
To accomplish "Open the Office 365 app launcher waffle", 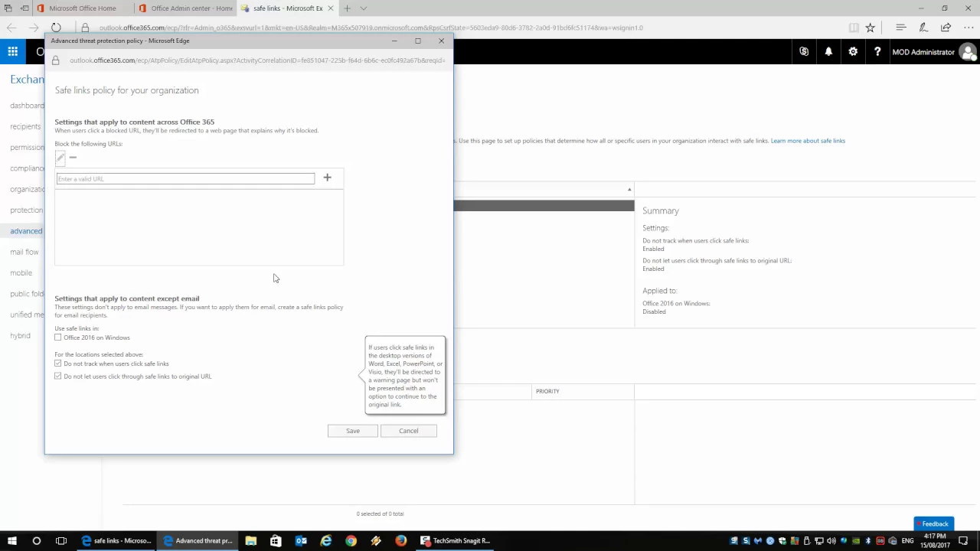I will click(x=13, y=52).
